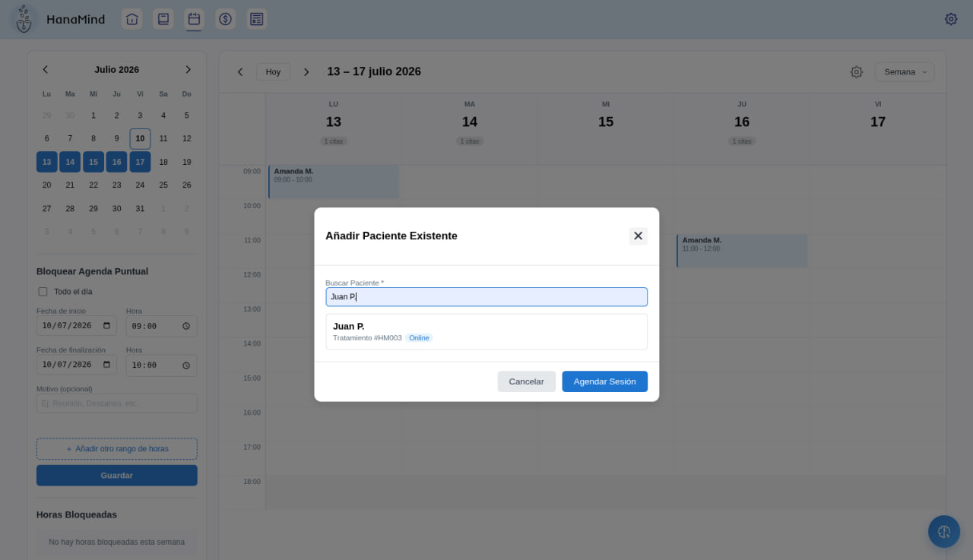Open the notebook icon in top navigation
The width and height of the screenshot is (973, 560).
point(163,19)
